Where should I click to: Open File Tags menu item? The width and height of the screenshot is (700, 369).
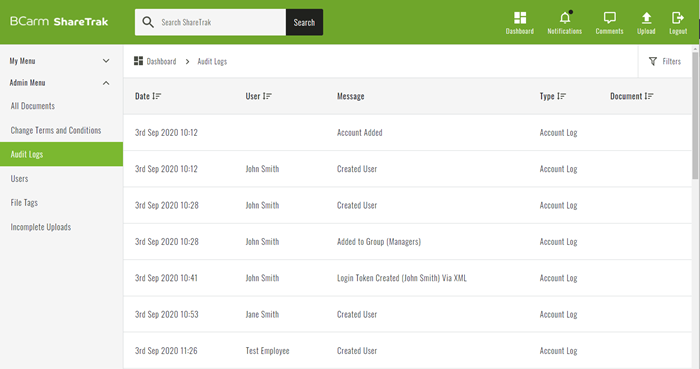click(x=24, y=203)
